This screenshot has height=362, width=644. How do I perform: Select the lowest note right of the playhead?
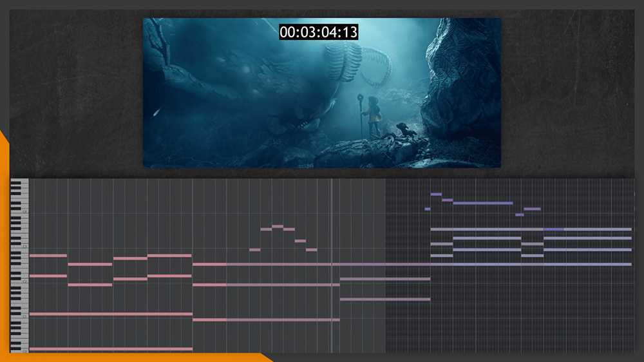tap(385, 299)
